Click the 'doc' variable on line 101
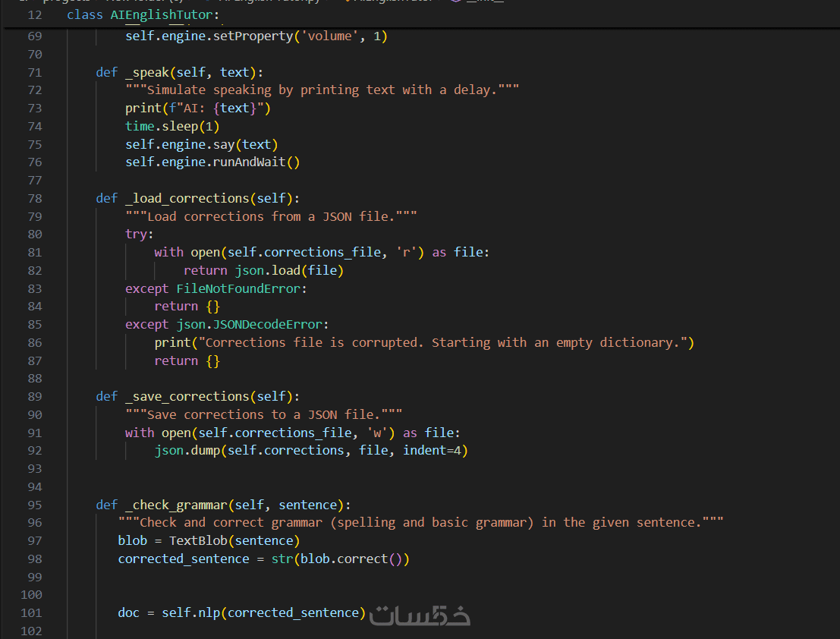 pyautogui.click(x=128, y=612)
